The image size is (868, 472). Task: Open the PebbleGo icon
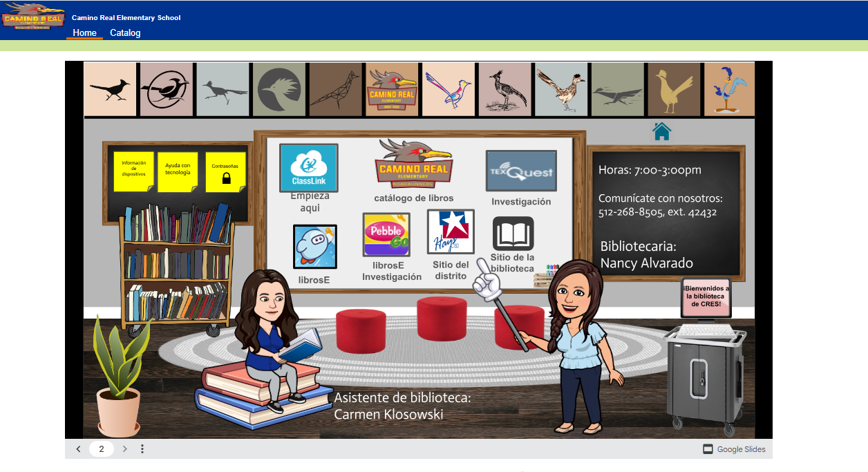386,235
